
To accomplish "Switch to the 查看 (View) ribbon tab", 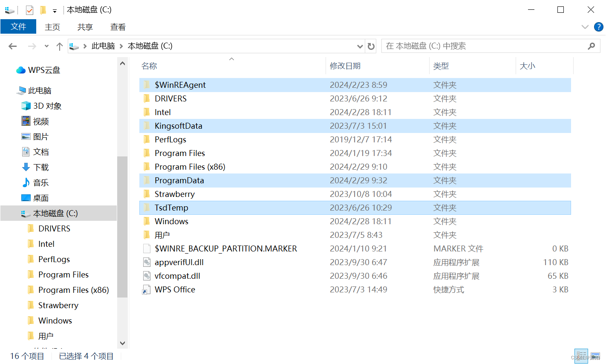I will [x=118, y=27].
